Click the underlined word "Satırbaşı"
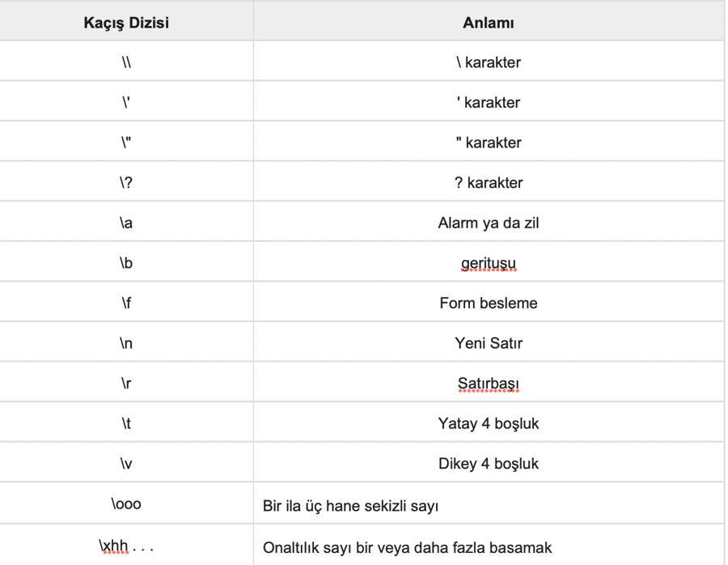Viewport: 728px width, 565px height. pyautogui.click(x=488, y=384)
